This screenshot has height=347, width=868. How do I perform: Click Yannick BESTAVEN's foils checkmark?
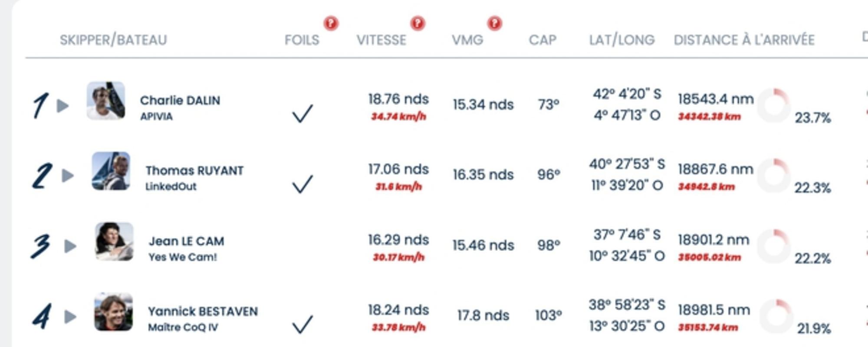[302, 324]
